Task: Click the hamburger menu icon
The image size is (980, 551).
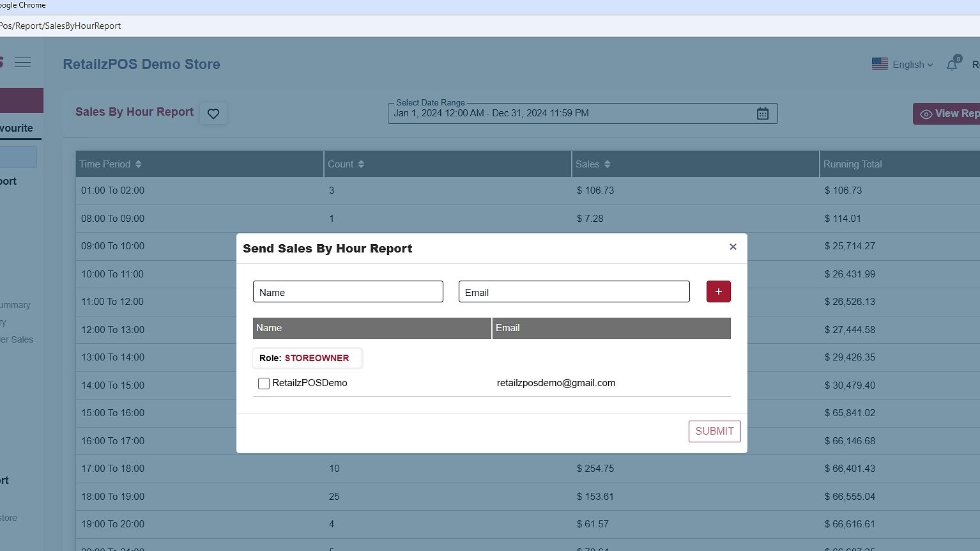Action: point(23,62)
